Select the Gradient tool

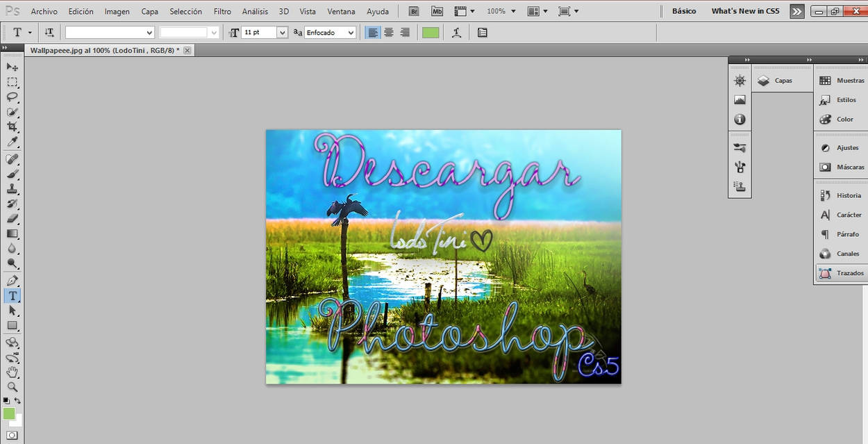(x=12, y=234)
